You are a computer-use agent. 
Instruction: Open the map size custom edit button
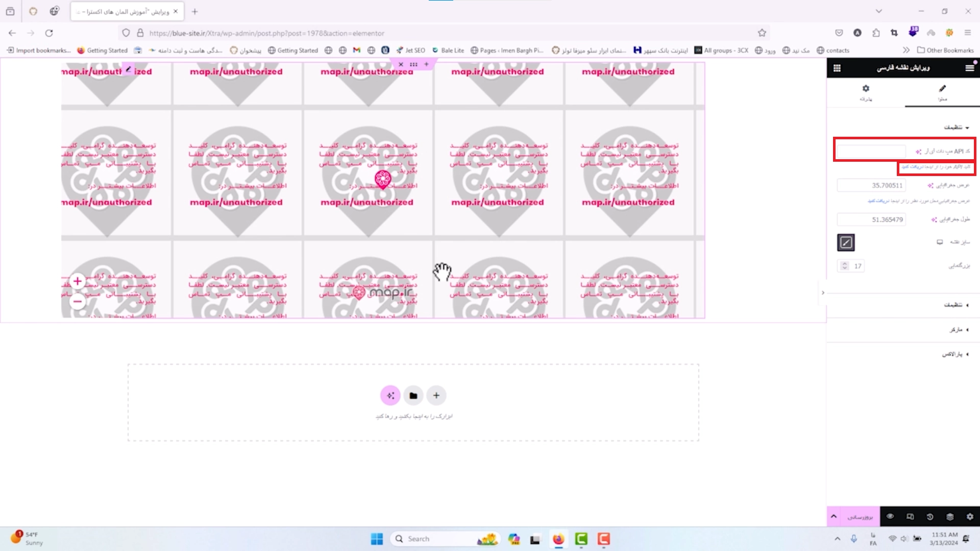pyautogui.click(x=846, y=242)
